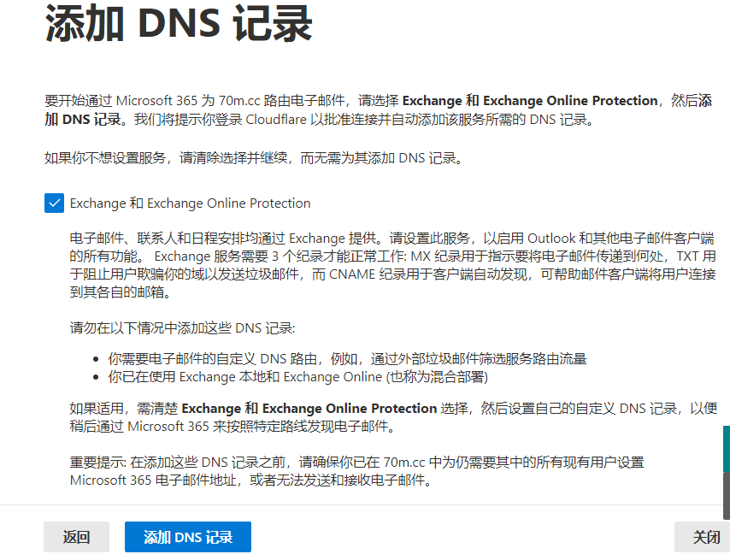Click the 添加 DNS 记录 page heading
The image size is (730, 560).
178,24
